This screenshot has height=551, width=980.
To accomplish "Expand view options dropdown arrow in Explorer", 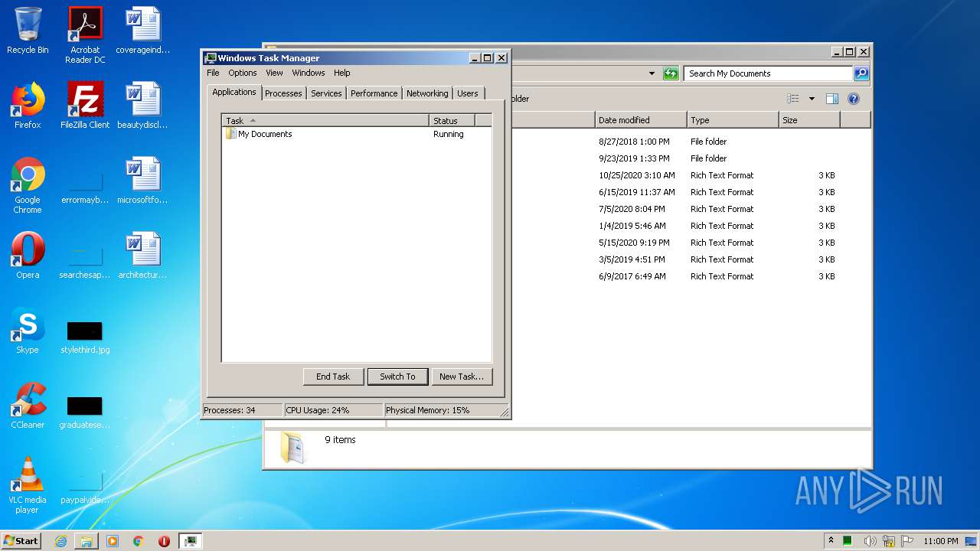I will click(812, 99).
